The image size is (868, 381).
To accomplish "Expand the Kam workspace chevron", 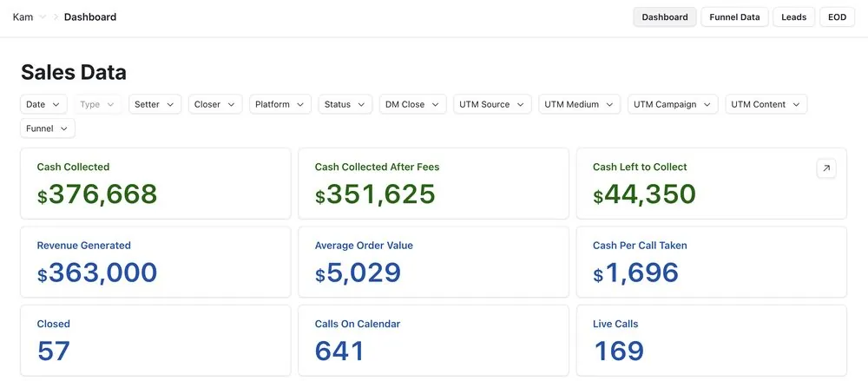I will (x=43, y=17).
